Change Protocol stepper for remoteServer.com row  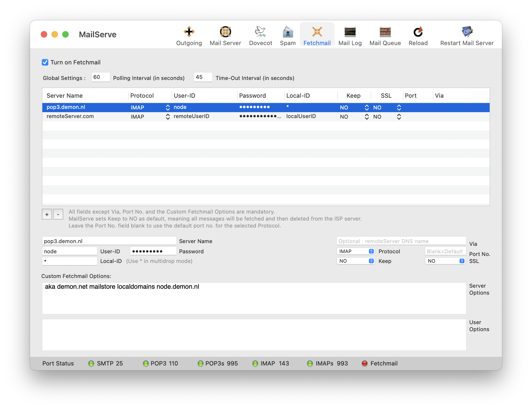pos(168,117)
